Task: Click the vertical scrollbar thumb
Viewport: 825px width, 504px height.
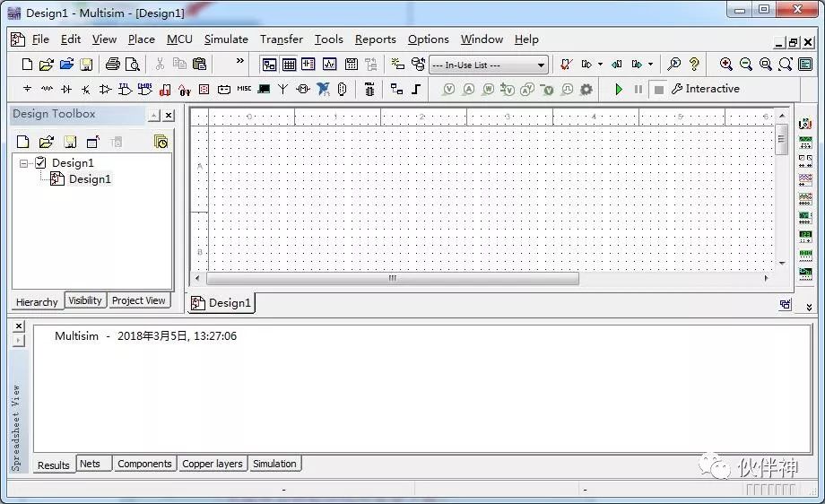Action: coord(781,139)
